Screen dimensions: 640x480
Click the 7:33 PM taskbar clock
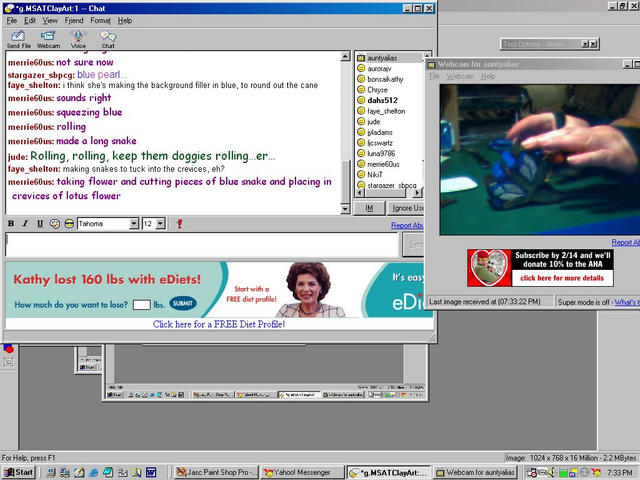tap(620, 473)
